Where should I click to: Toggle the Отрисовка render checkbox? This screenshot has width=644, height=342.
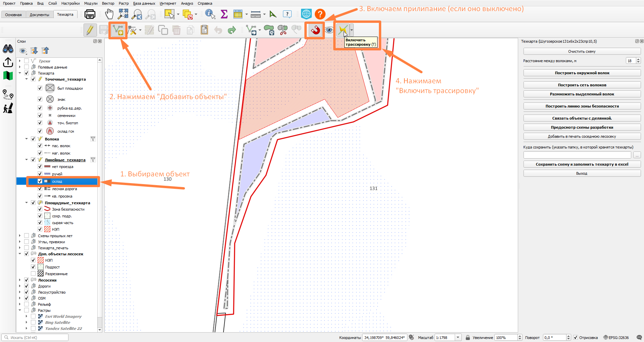(x=576, y=337)
